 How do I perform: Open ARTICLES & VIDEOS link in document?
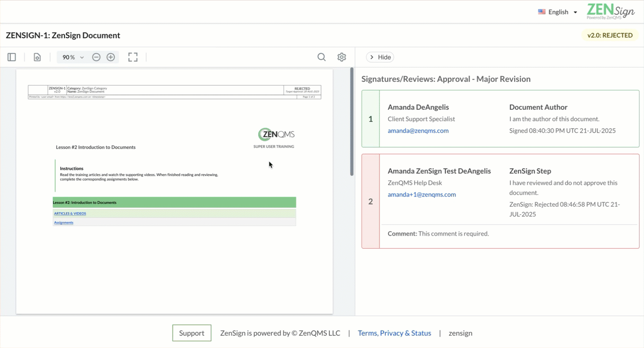(70, 214)
